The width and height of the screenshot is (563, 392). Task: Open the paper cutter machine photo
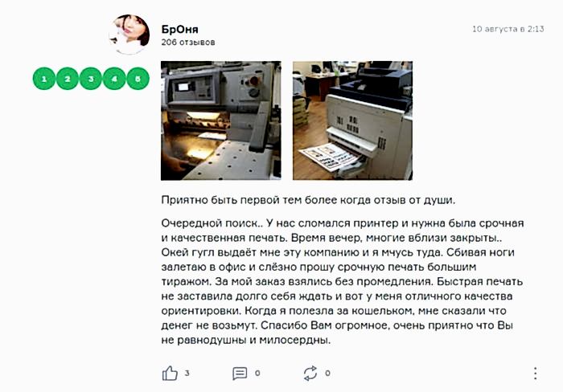pos(221,120)
